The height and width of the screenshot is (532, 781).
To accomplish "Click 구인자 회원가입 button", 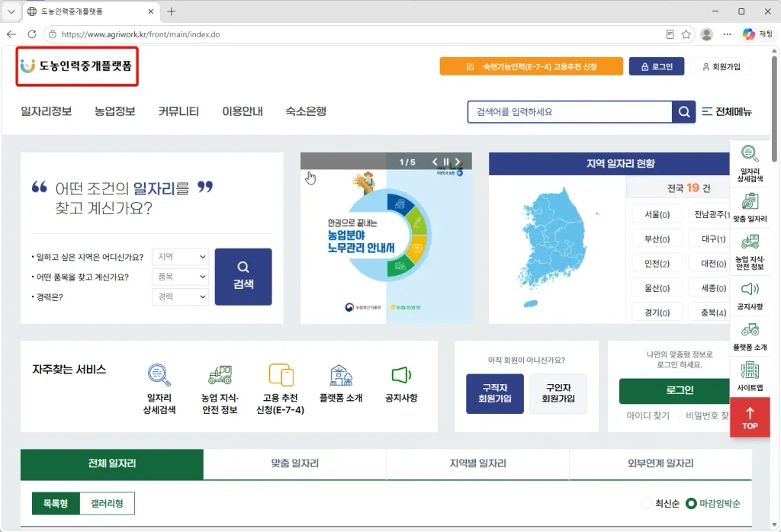I will 558,393.
